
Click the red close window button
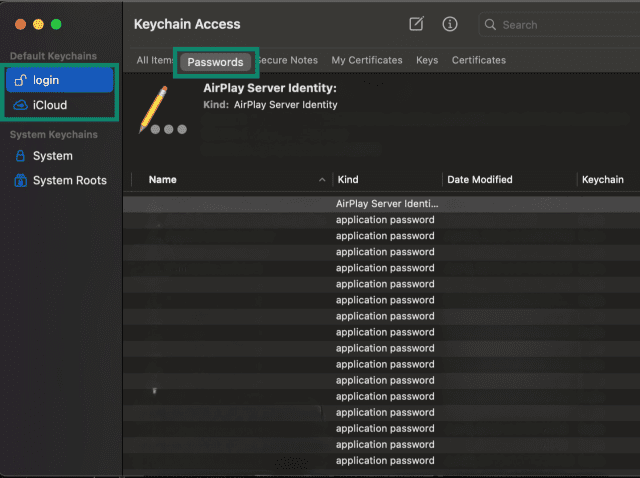point(20,24)
